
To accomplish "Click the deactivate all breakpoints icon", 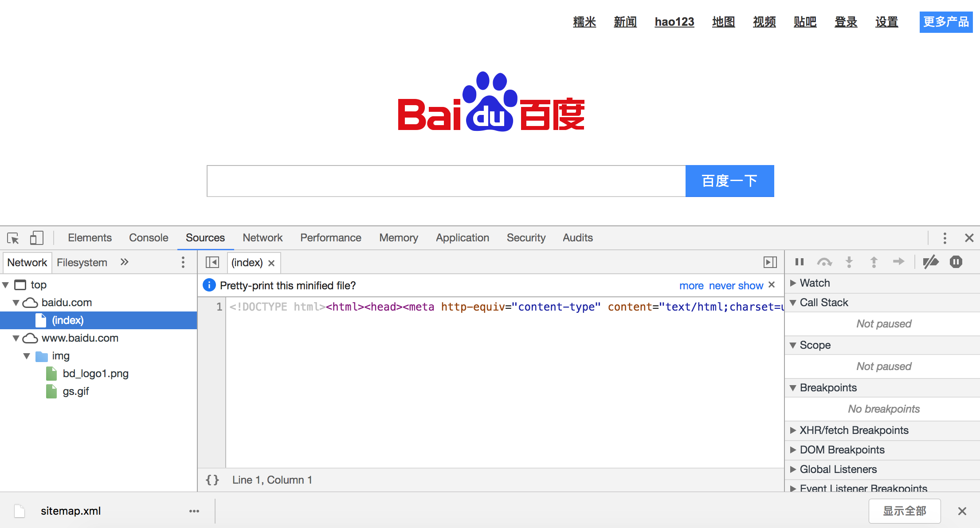I will tap(931, 262).
